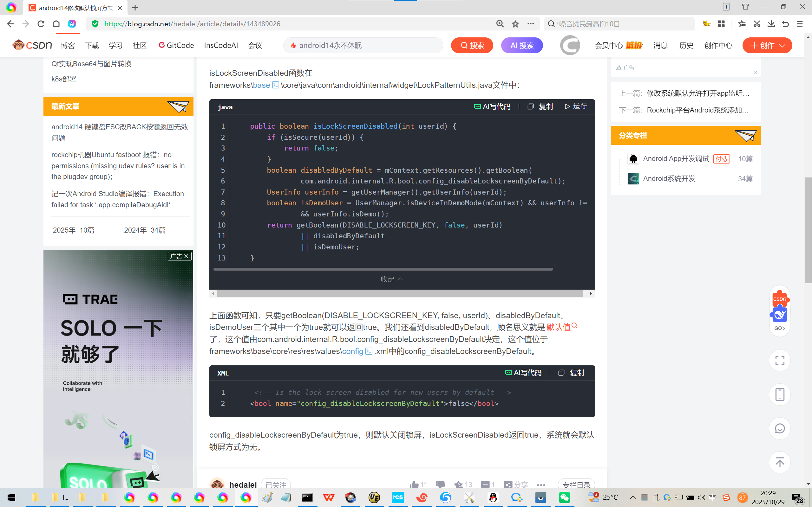812x507 pixels.
Task: Like the article with thumbs-up icon
Action: point(414,485)
